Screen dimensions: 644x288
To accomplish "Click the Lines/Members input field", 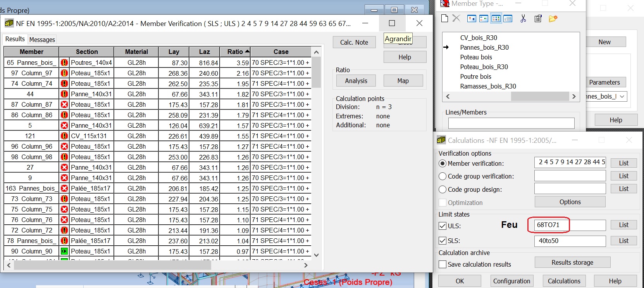I will 511,123.
